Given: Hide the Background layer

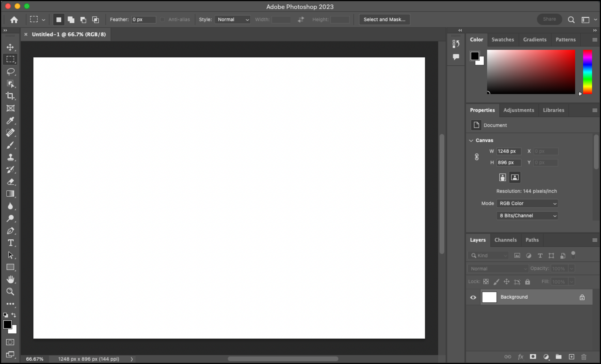Looking at the screenshot, I should click(473, 297).
